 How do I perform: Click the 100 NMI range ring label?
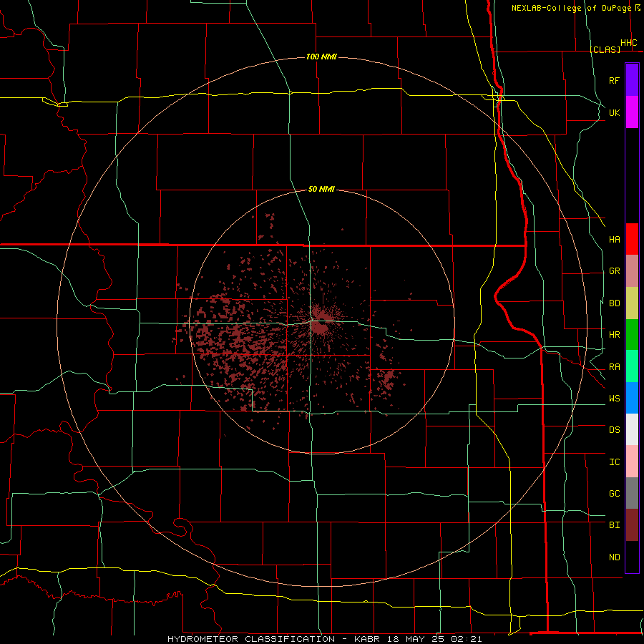[321, 57]
